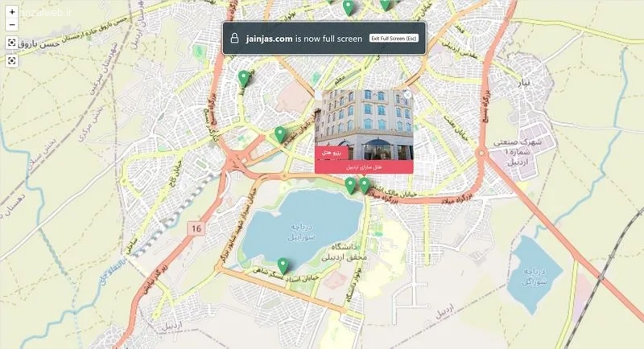Viewport: 644px width, 349px height.
Task: Open the hotel name link in red bar
Action: [364, 167]
